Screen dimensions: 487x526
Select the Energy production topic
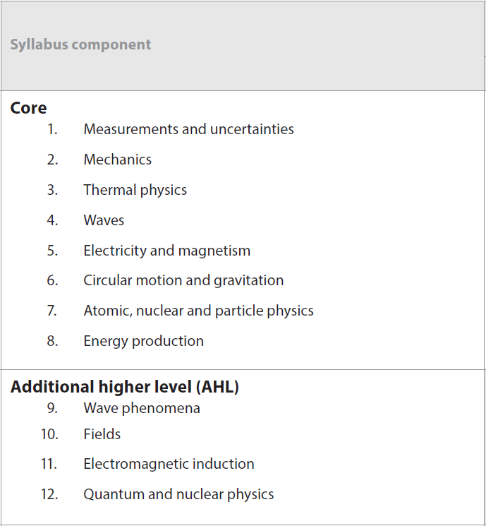click(x=144, y=341)
